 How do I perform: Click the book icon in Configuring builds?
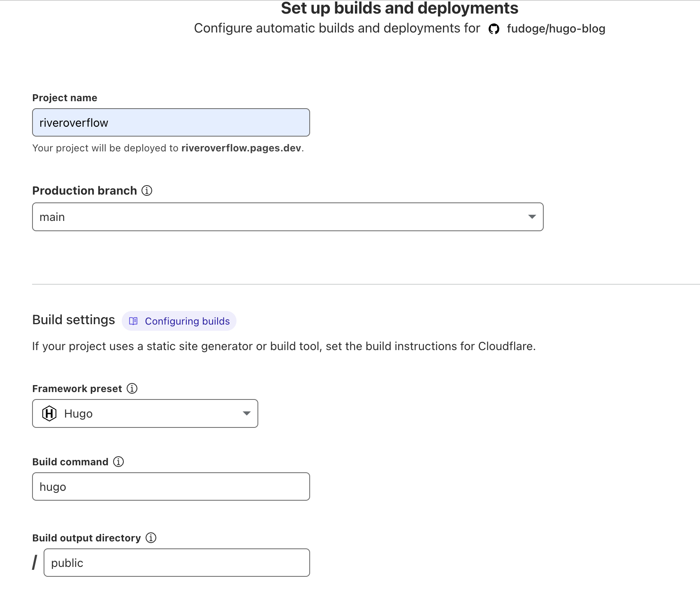(x=133, y=321)
